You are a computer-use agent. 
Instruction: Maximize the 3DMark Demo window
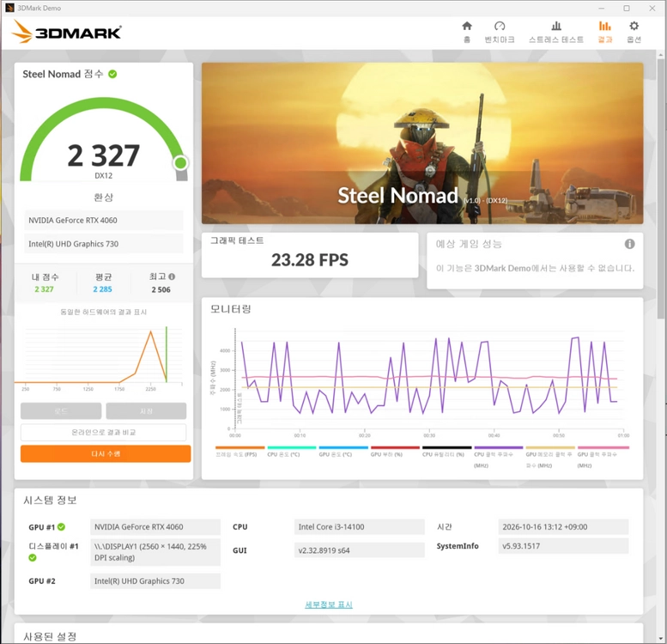point(627,8)
